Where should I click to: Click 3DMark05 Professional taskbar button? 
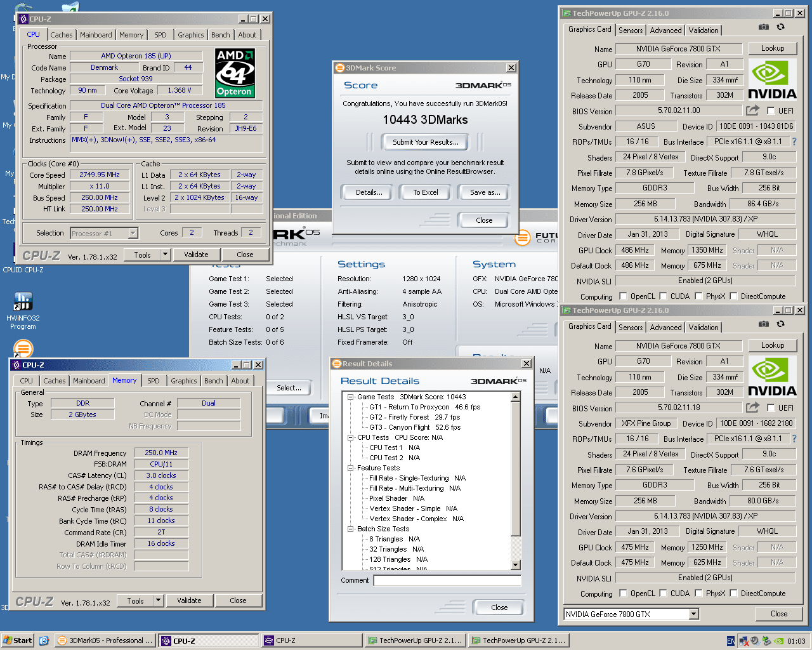pos(105,640)
